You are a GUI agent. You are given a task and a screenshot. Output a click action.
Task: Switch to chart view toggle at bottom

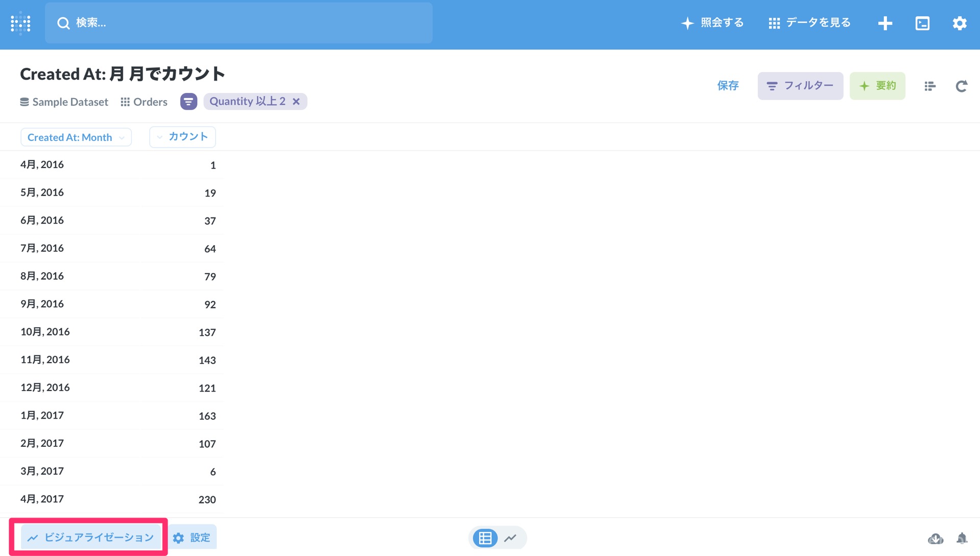pyautogui.click(x=510, y=538)
